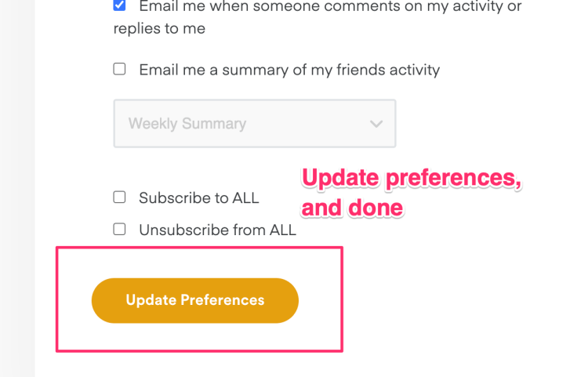Uncheck the comments and replies email checkbox
The image size is (588, 377).
click(x=119, y=5)
